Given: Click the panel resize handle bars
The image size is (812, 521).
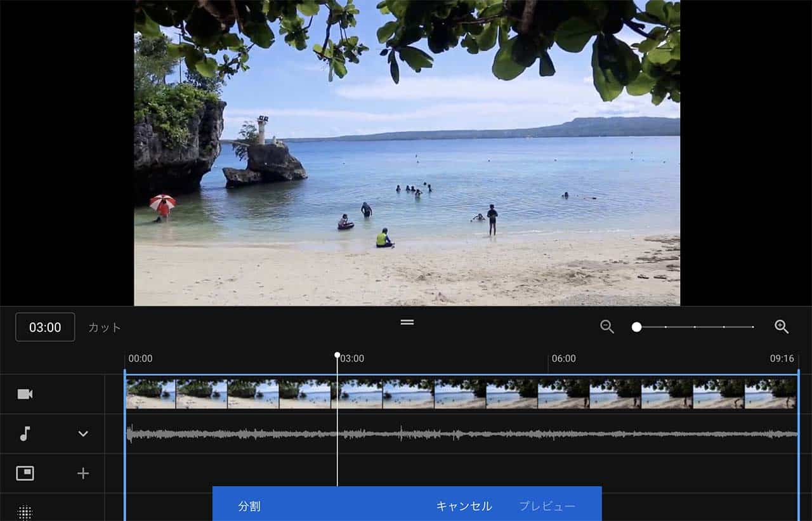Looking at the screenshot, I should (407, 322).
